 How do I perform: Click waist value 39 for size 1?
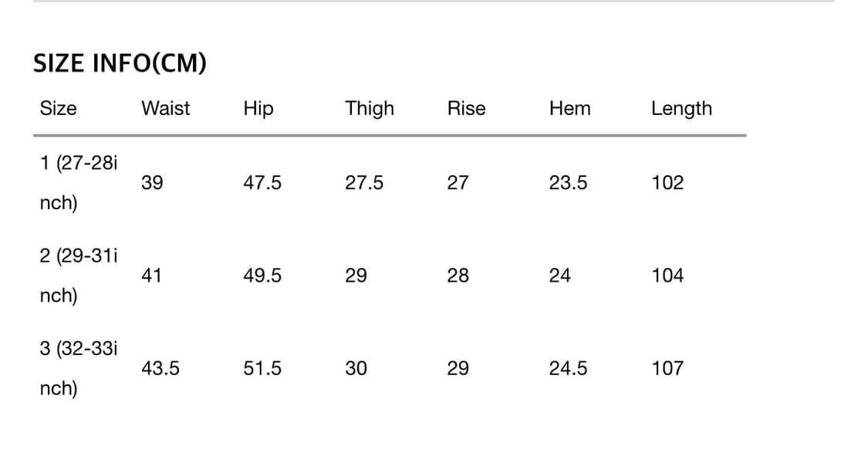(152, 183)
